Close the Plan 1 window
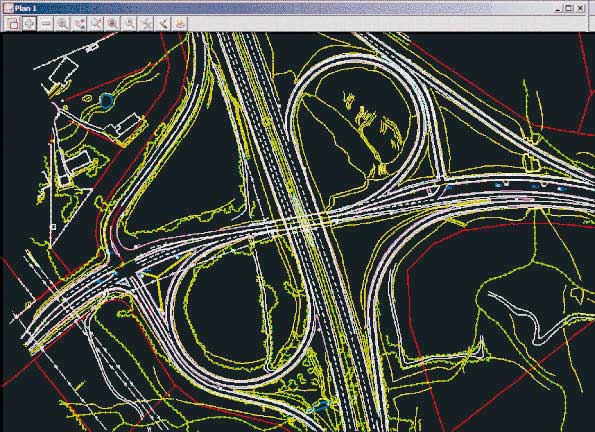This screenshot has height=432, width=595. 580,8
